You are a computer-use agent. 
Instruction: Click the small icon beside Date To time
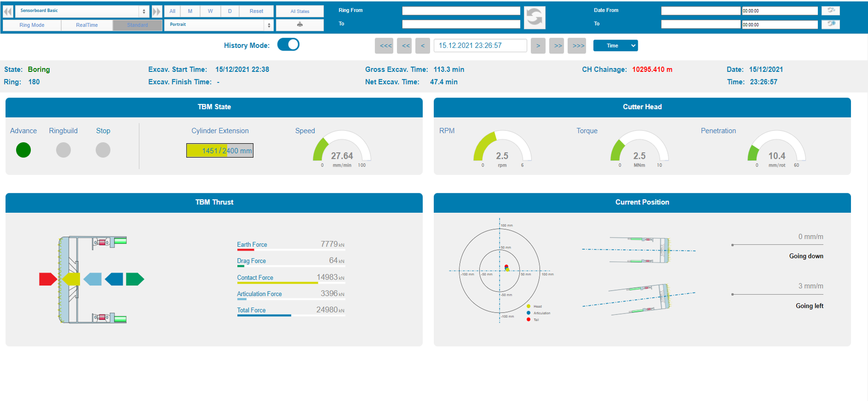831,24
